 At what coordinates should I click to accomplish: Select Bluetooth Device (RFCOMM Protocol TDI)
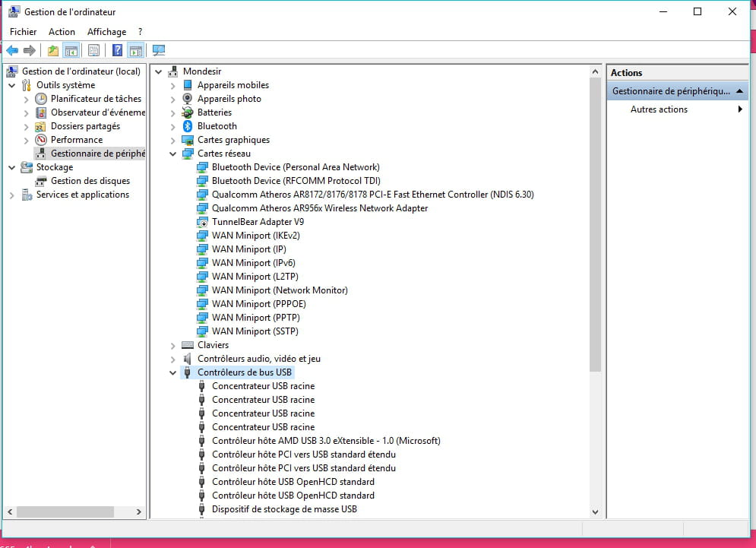coord(296,181)
